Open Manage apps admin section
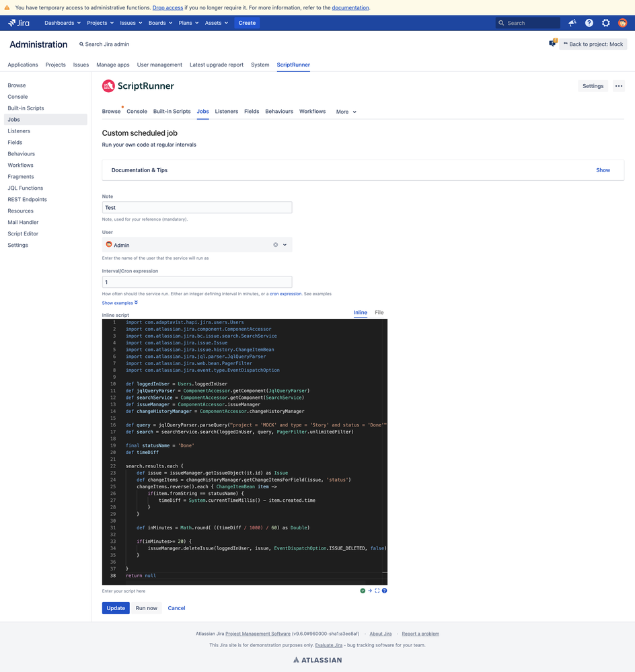The width and height of the screenshot is (635, 672). click(113, 65)
